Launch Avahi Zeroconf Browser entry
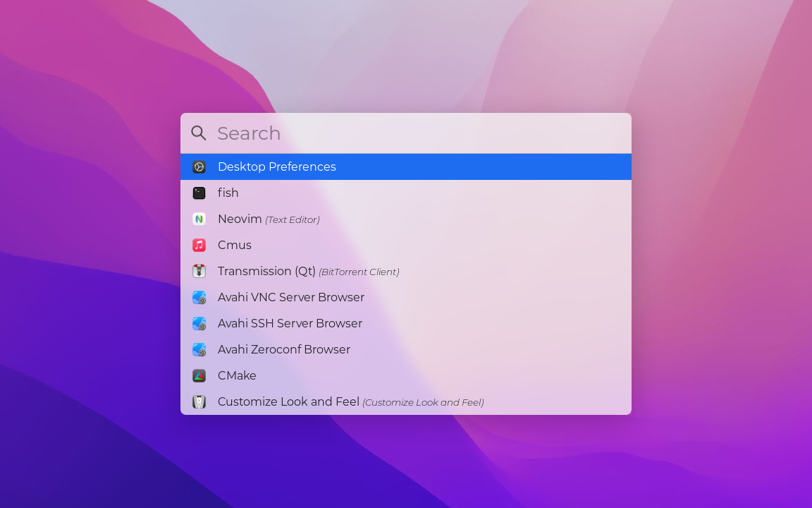Screen dimensions: 812x508 (x=405, y=349)
